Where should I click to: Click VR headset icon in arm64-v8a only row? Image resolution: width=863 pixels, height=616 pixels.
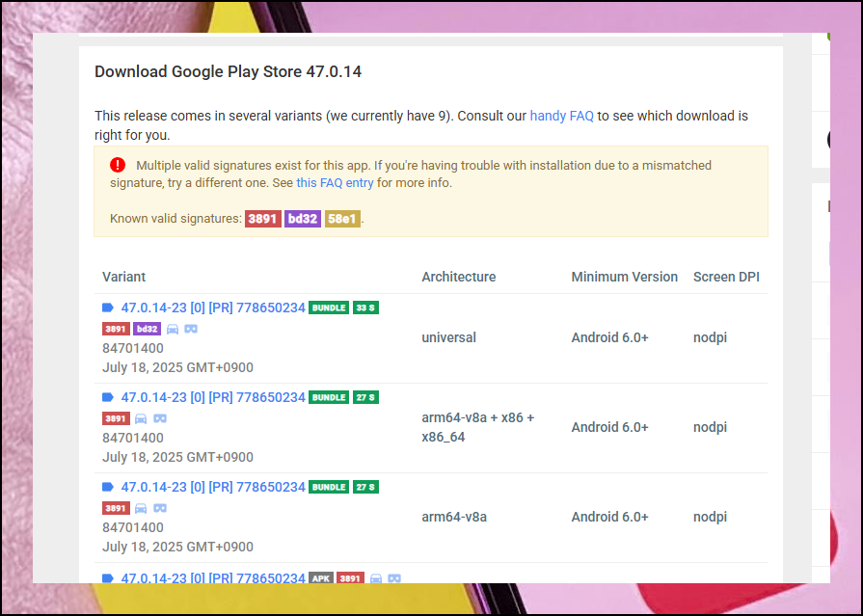pyautogui.click(x=160, y=509)
